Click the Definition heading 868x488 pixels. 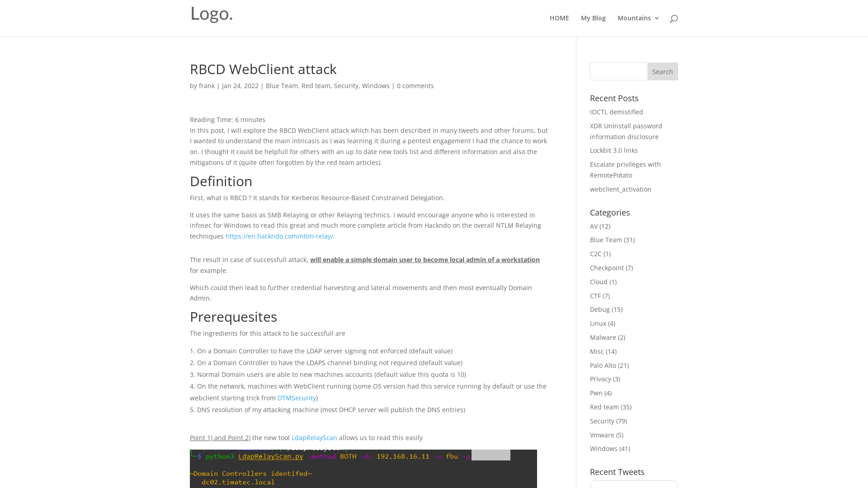[x=221, y=181]
